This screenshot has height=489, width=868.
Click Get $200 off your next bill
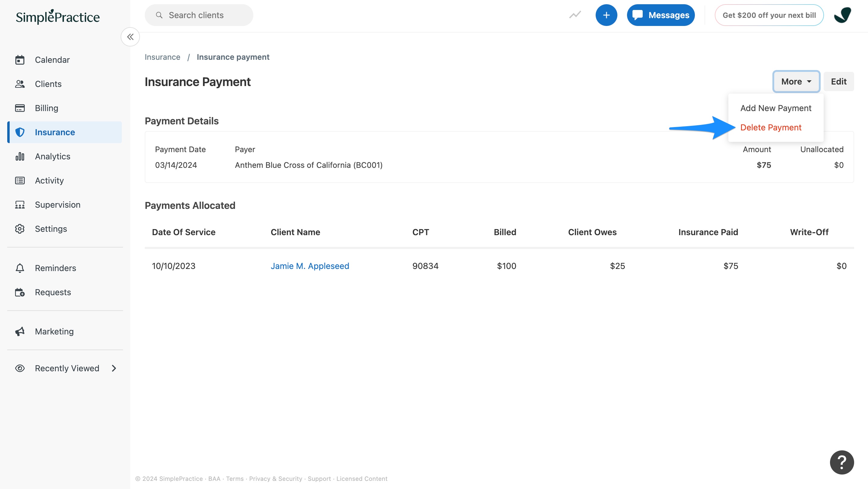point(769,15)
